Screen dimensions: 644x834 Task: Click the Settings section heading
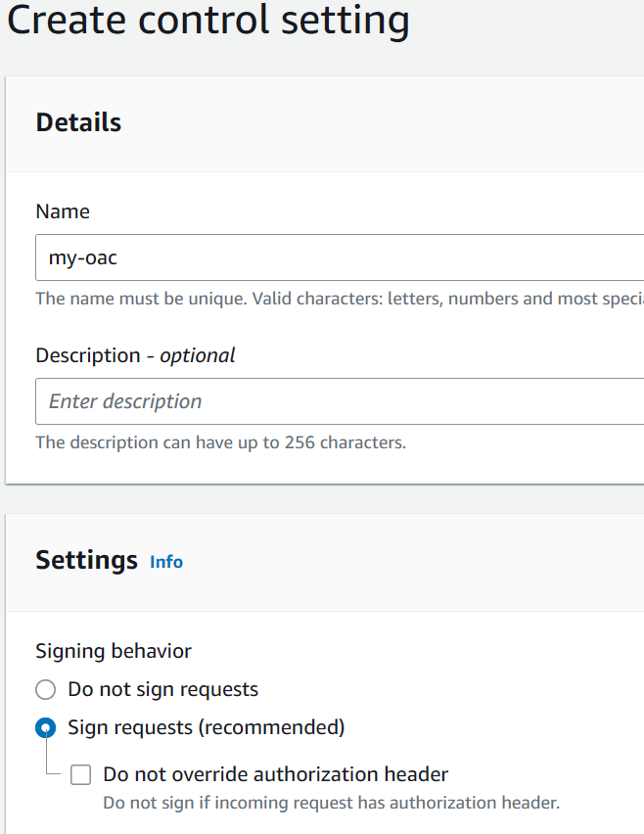pyautogui.click(x=86, y=560)
